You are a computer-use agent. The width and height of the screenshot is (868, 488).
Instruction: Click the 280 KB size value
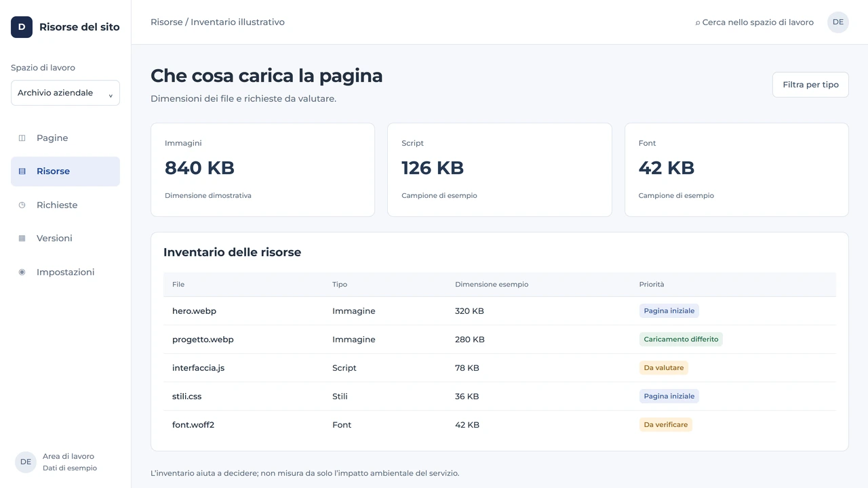pos(470,340)
